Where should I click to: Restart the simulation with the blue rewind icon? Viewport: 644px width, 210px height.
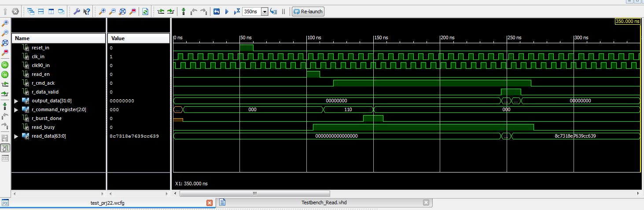217,11
